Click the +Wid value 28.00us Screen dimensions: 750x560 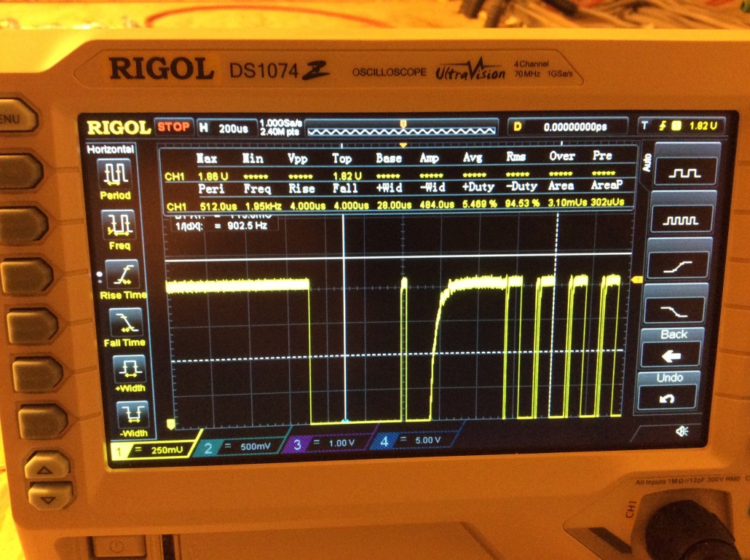[x=394, y=205]
